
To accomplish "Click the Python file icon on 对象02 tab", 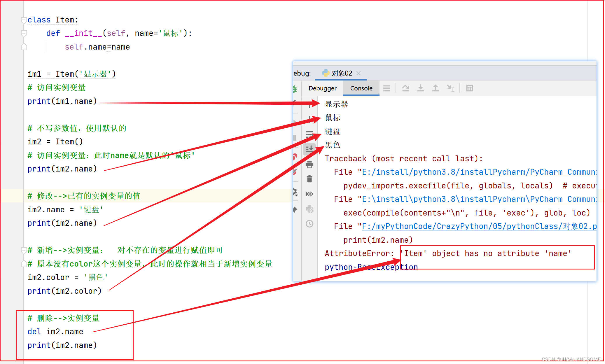I will coord(326,73).
